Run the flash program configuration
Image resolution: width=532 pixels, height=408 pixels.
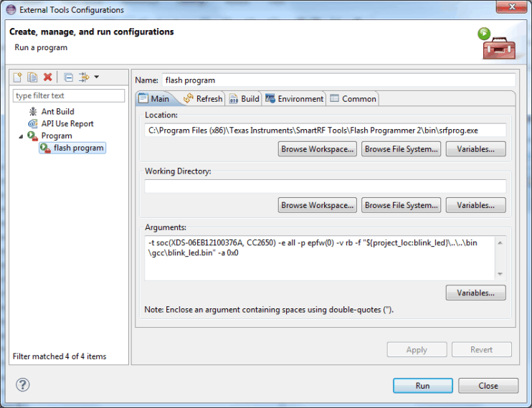(423, 386)
